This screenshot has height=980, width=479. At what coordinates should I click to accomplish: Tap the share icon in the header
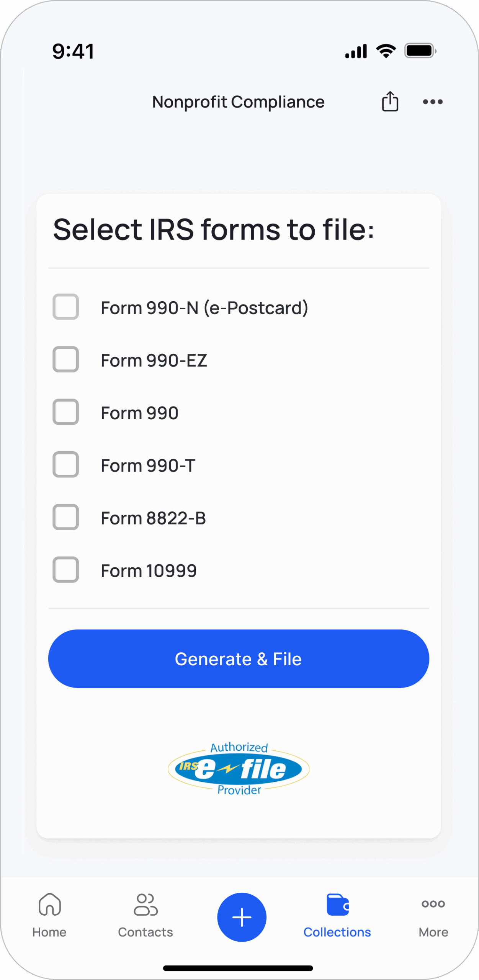point(390,101)
